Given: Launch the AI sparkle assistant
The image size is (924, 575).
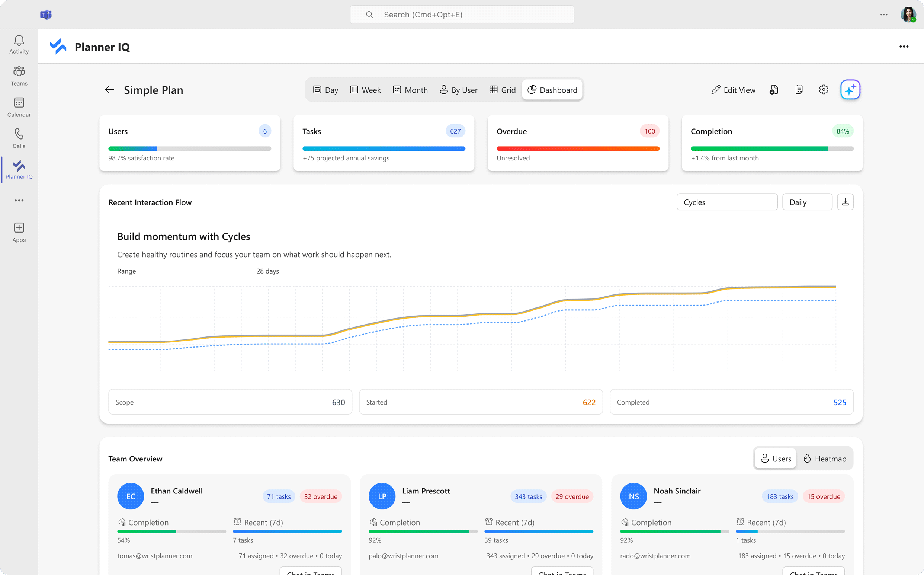Looking at the screenshot, I should (850, 90).
